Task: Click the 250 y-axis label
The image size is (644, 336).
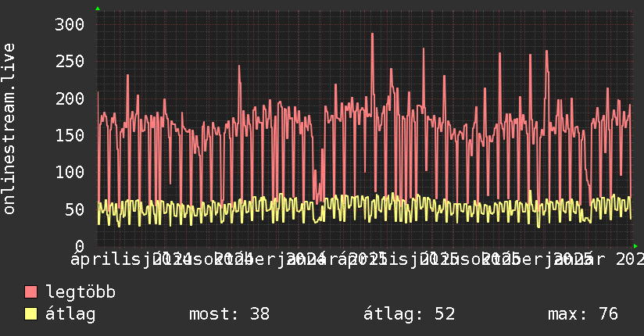Action: click(x=70, y=62)
